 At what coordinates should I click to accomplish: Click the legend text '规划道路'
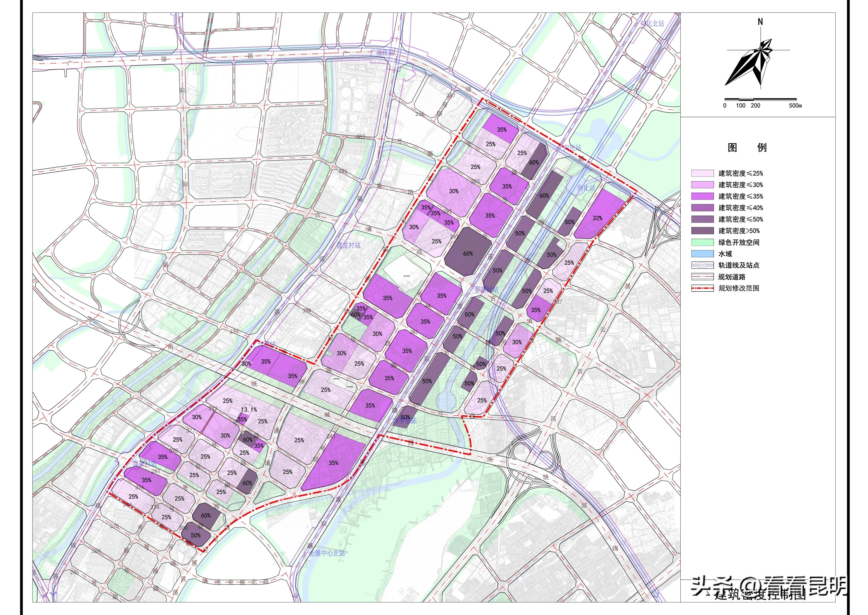[x=732, y=277]
